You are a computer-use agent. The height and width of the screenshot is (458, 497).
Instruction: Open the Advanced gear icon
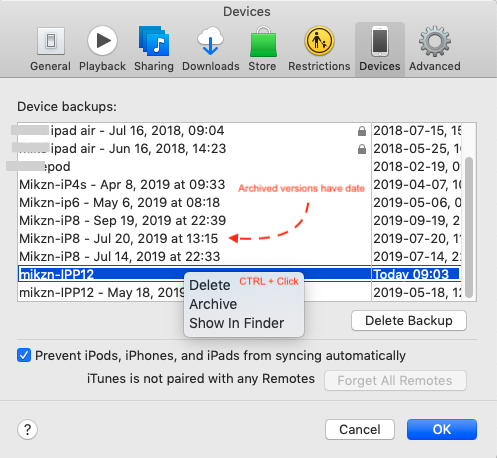pyautogui.click(x=435, y=49)
